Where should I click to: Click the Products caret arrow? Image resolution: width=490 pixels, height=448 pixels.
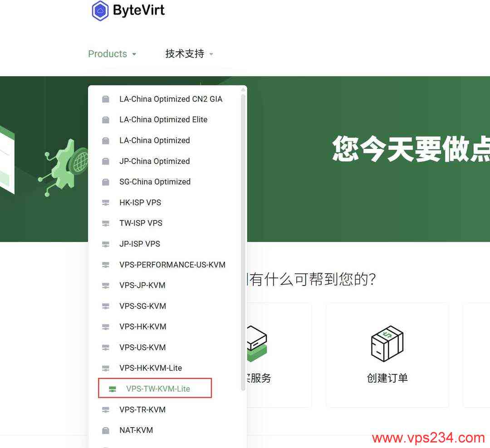tap(134, 54)
